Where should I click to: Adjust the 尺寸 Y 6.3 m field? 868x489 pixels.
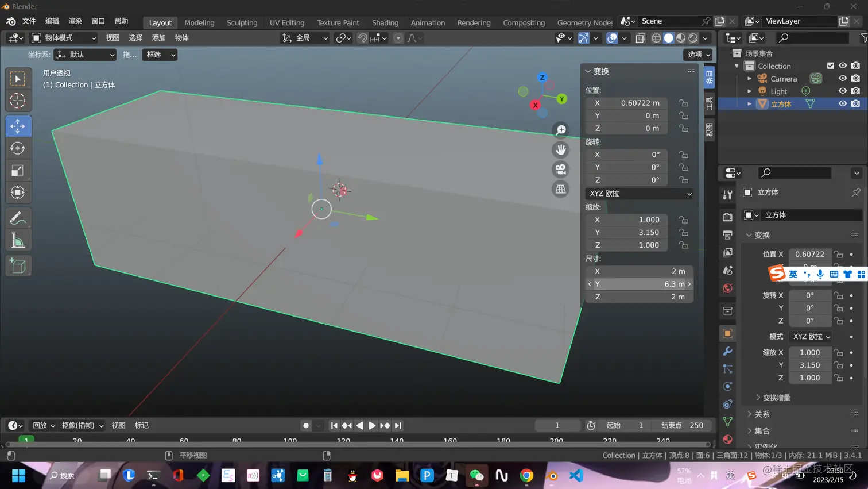[x=640, y=284]
